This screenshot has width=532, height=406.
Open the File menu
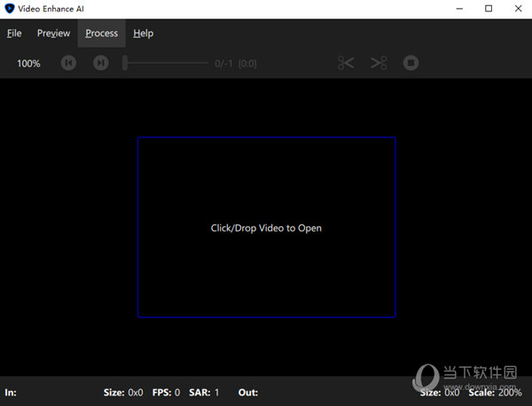(x=14, y=34)
